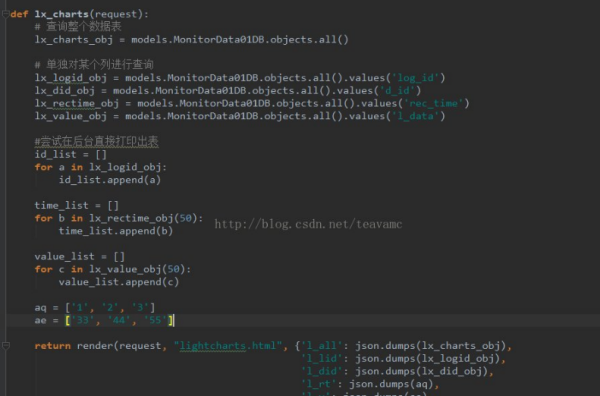Screen dimensions: 600x396
Task: Click the number 50 in lx_rectime_obj call
Action: pyautogui.click(x=186, y=218)
